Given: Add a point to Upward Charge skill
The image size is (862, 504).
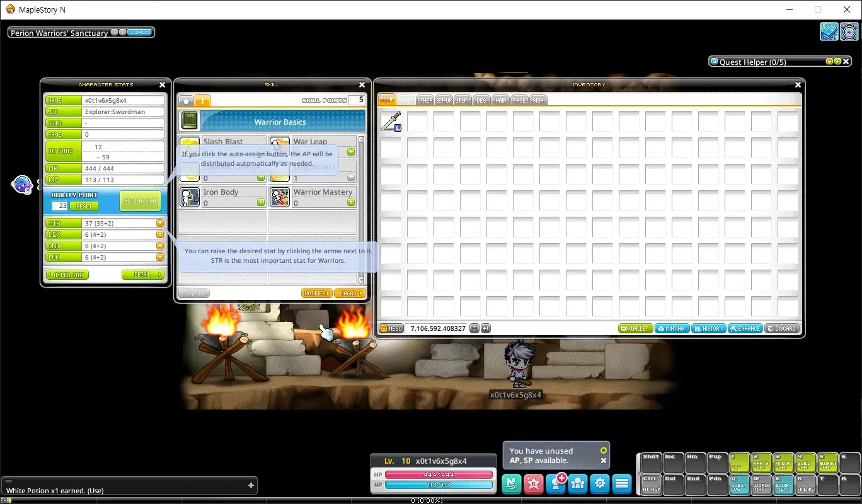Looking at the screenshot, I should click(261, 178).
